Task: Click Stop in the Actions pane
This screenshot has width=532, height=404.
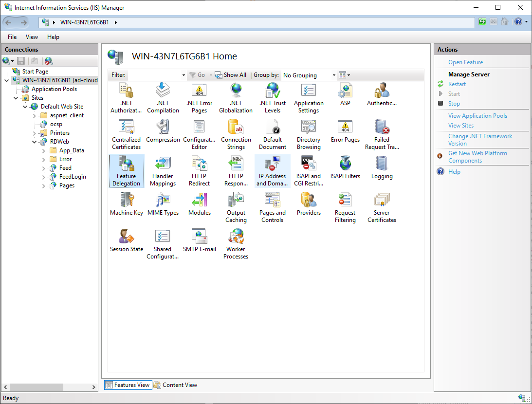Action: 454,104
